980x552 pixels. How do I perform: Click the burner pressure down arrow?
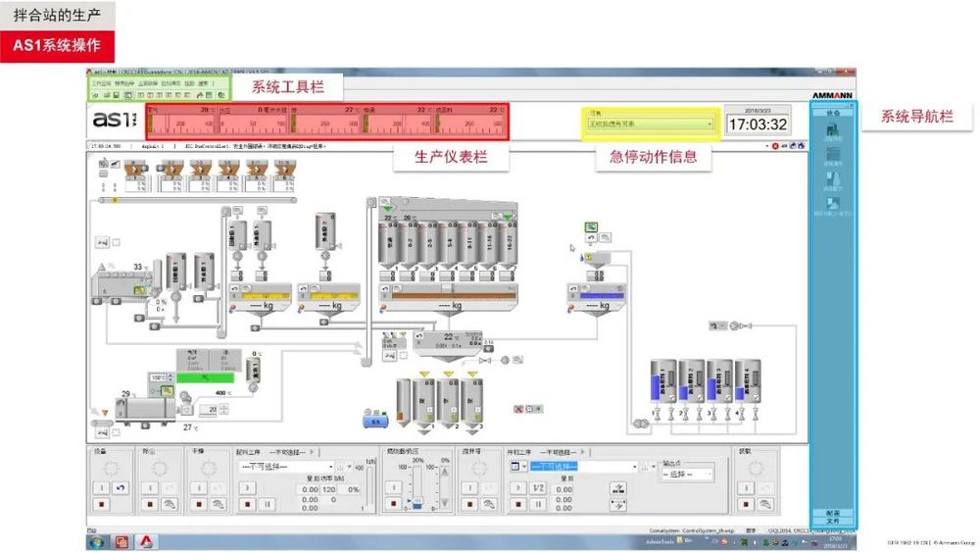pos(445,502)
